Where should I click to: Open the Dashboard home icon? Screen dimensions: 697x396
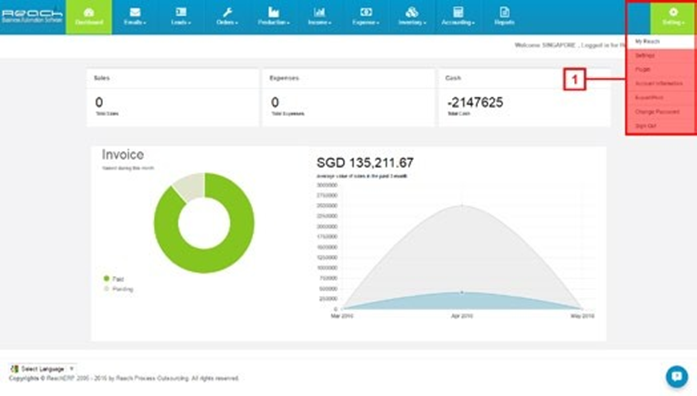89,12
